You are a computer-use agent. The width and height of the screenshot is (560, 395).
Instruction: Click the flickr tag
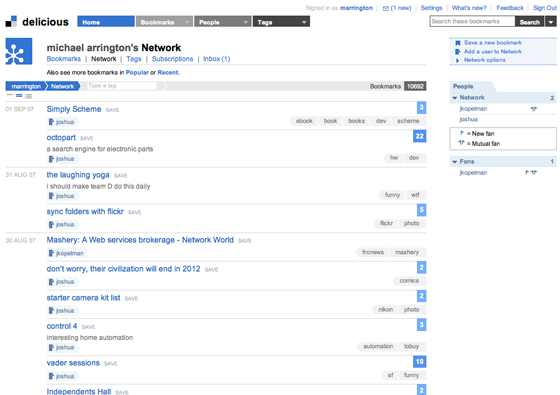pyautogui.click(x=386, y=224)
